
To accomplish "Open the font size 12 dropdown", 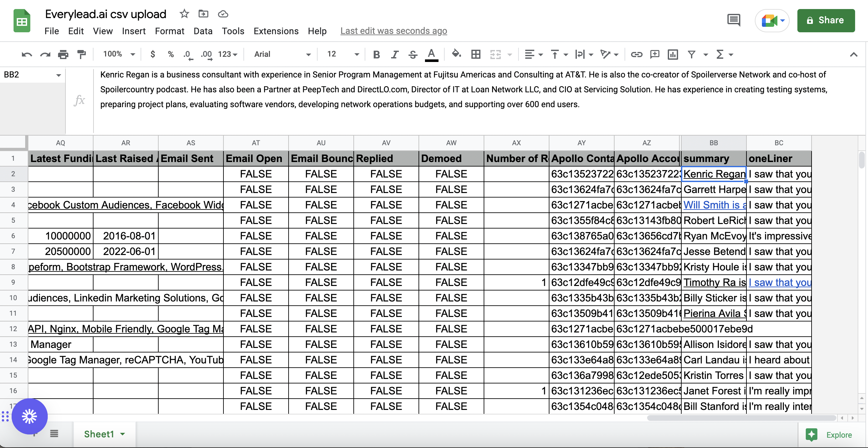I will click(343, 54).
